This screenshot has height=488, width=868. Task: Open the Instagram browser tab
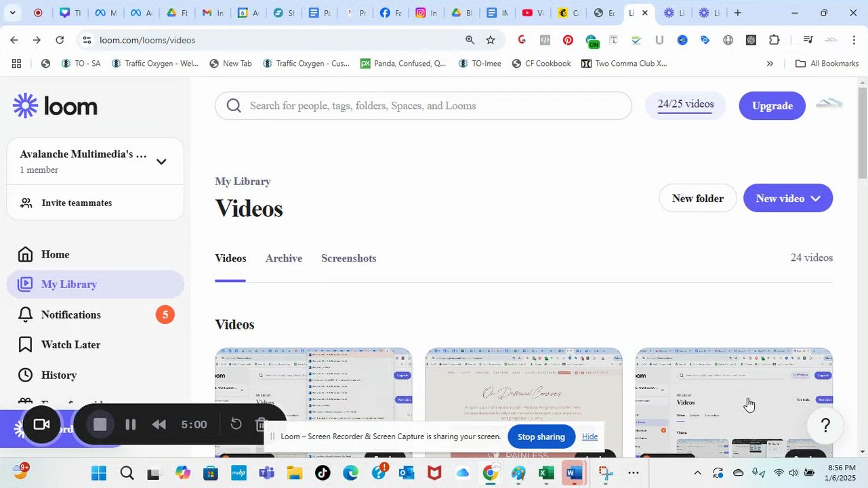coord(427,13)
